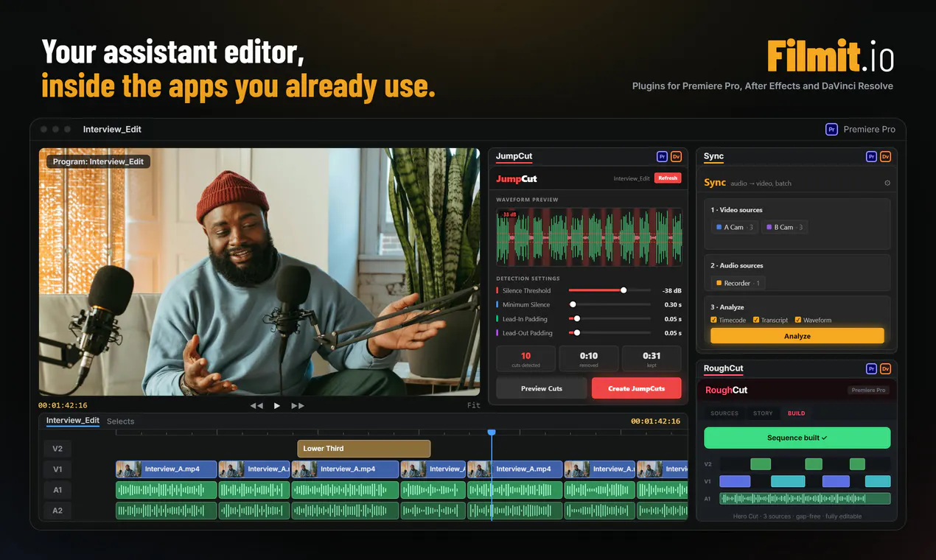This screenshot has width=936, height=560.
Task: Click 'Interview_Edit' in window title bar
Action: [112, 129]
